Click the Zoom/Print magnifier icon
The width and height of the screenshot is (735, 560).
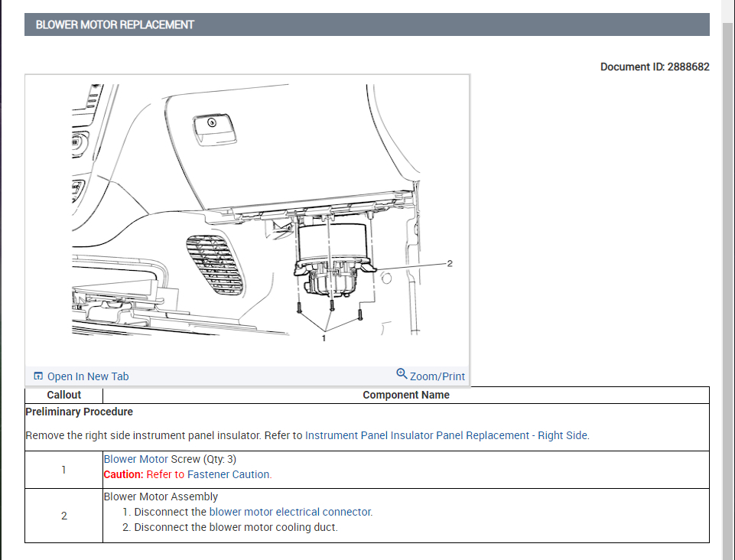click(x=402, y=374)
